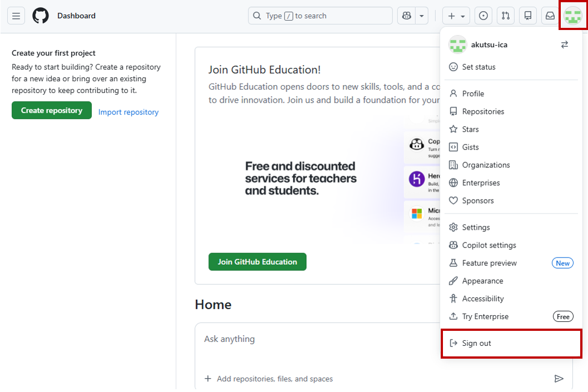Screen dimensions: 588x392
Task: Select Settings from the user menu
Action: [476, 227]
